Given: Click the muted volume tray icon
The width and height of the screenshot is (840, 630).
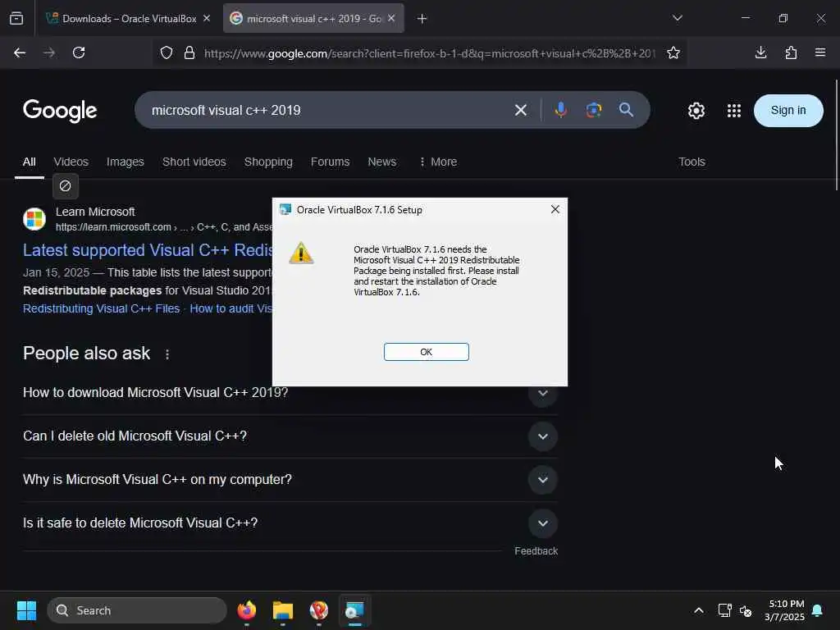Looking at the screenshot, I should pos(746,610).
